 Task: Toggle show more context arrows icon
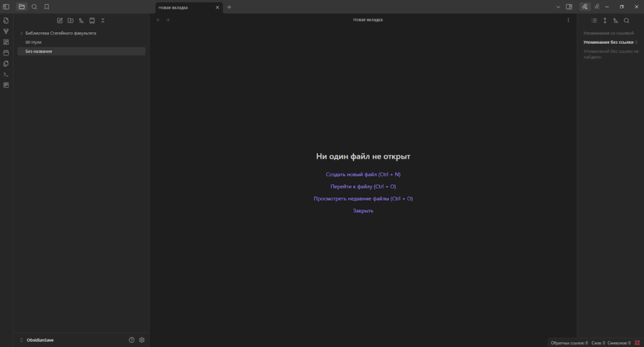[605, 21]
